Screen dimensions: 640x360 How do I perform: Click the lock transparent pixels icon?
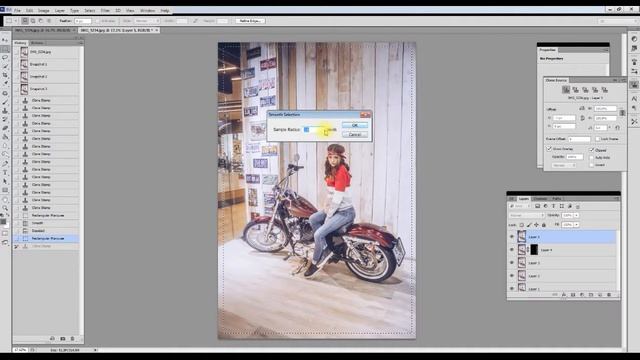[522, 225]
